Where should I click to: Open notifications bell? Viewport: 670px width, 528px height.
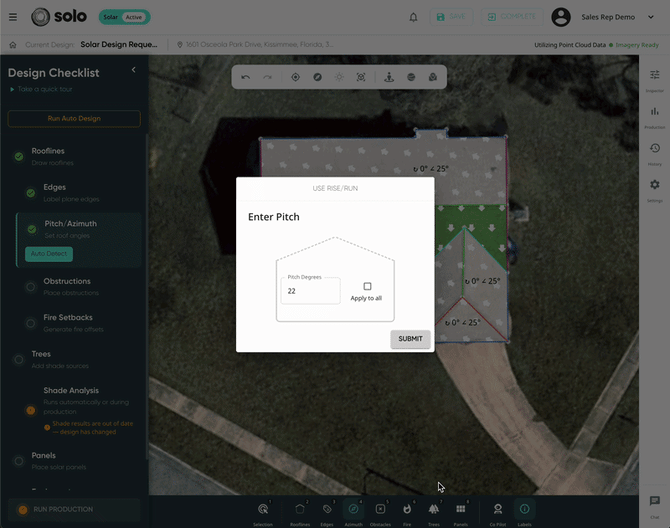[x=413, y=17]
